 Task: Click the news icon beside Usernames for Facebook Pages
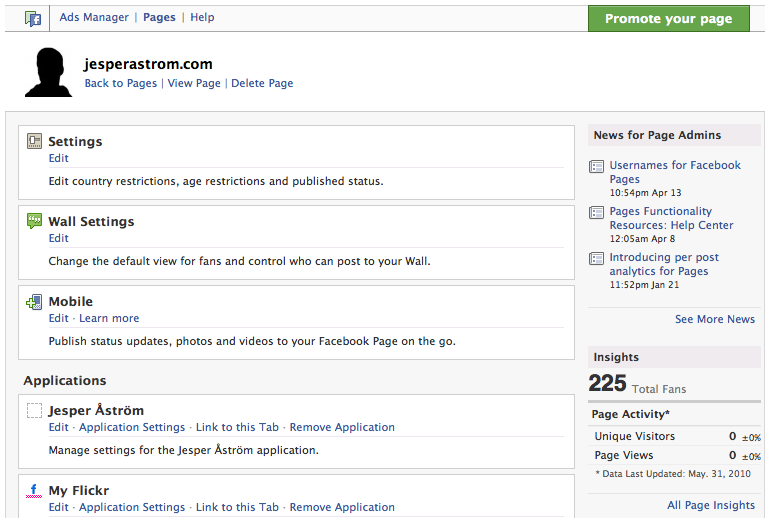pos(597,166)
